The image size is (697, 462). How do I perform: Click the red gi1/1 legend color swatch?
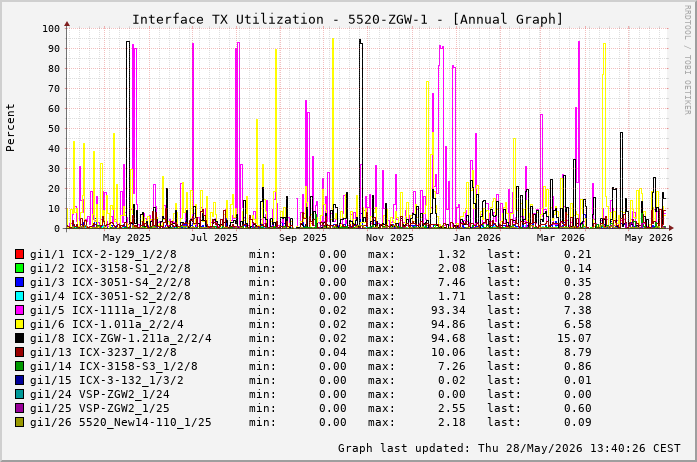[19, 254]
